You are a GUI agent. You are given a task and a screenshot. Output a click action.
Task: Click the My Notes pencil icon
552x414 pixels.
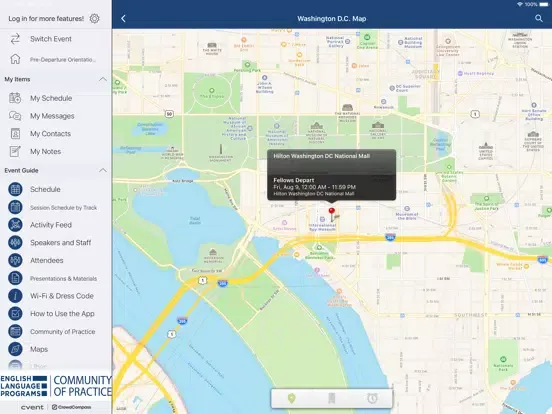tap(15, 151)
